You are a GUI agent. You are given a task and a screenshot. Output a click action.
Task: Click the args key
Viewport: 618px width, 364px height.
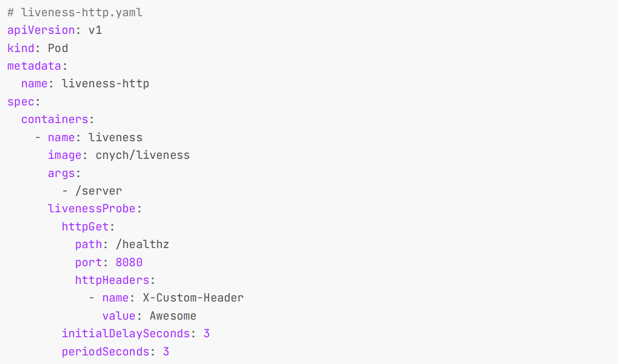click(x=61, y=173)
